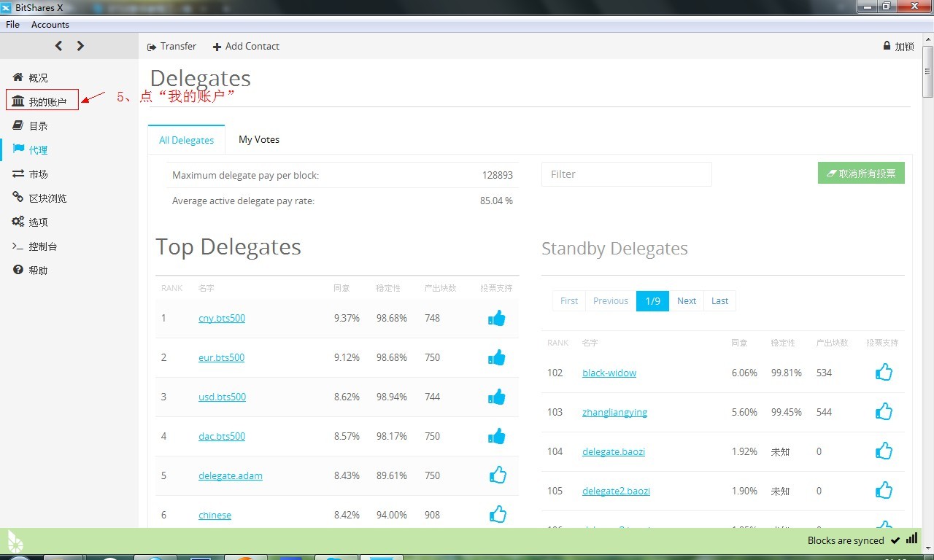Go to the First standby page

[569, 300]
